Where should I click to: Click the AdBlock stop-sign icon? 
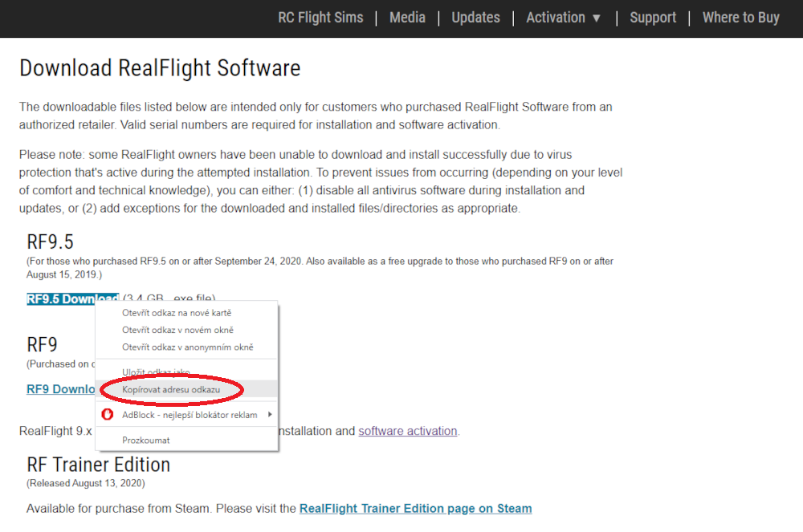point(108,414)
